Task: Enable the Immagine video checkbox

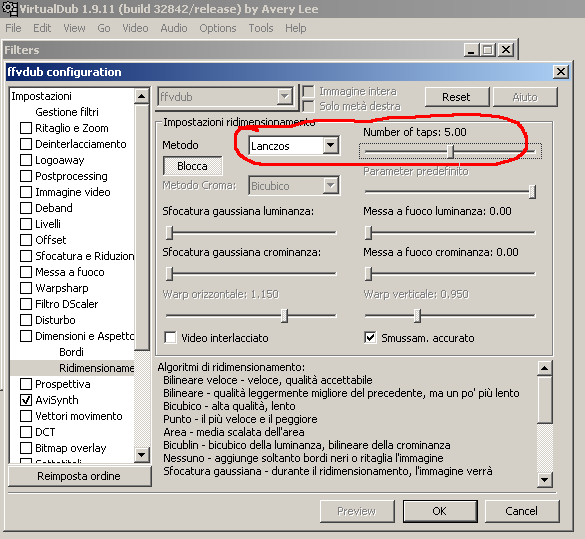Action: click(x=26, y=192)
